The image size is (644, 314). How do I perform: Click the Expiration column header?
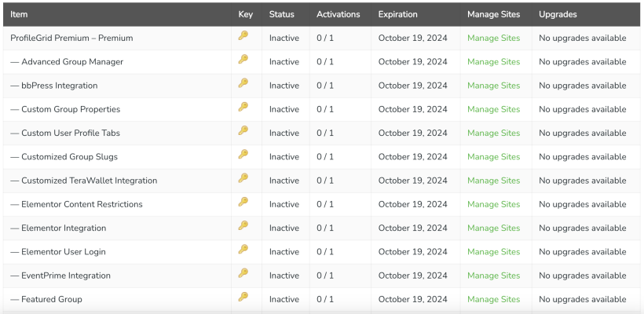pyautogui.click(x=397, y=14)
